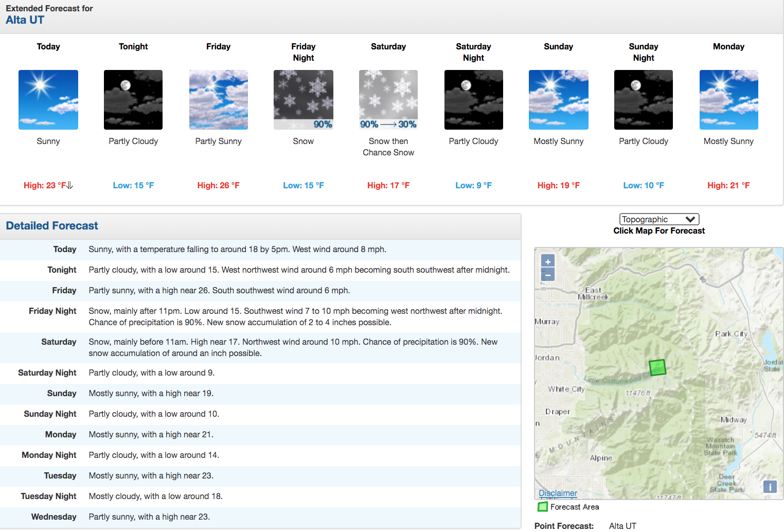Click the Friday Night detailed forecast row
784x532 pixels.
260,317
